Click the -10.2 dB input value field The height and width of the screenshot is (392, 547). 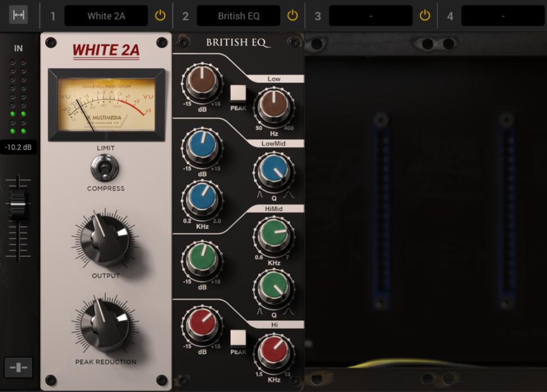click(18, 148)
